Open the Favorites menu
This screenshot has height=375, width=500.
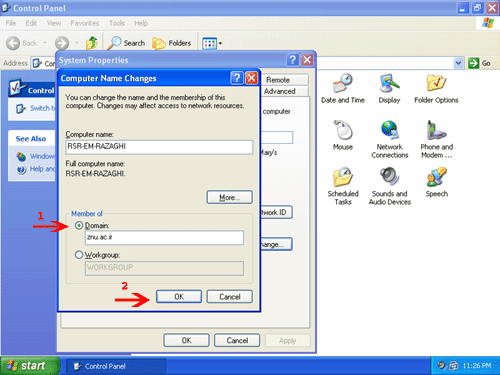[x=85, y=23]
